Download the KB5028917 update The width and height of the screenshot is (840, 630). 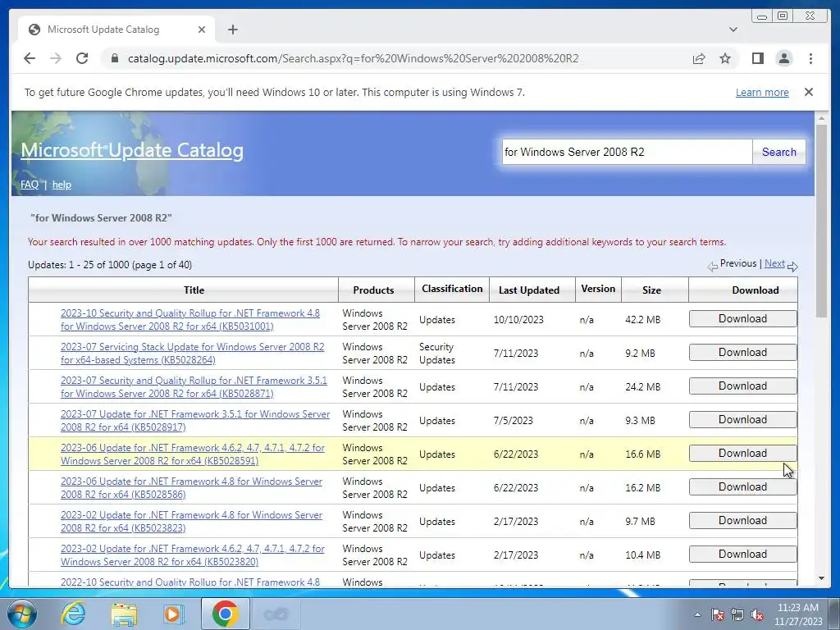742,419
